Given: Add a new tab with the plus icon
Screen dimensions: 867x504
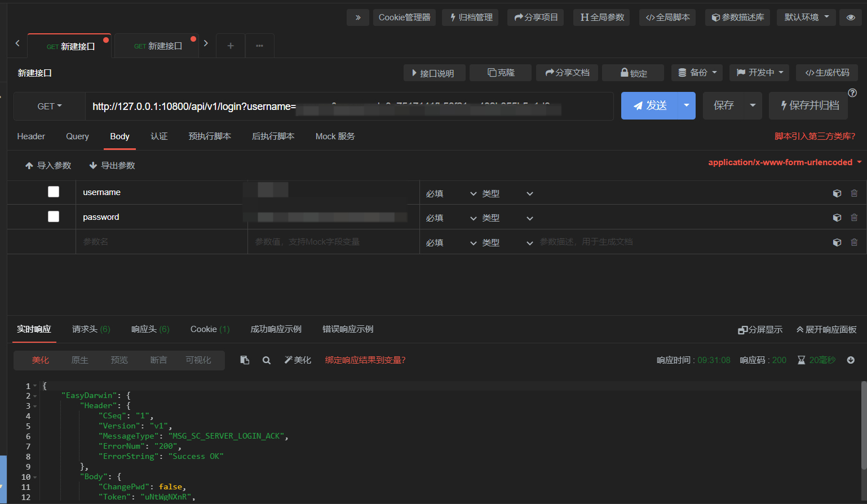Looking at the screenshot, I should point(231,46).
